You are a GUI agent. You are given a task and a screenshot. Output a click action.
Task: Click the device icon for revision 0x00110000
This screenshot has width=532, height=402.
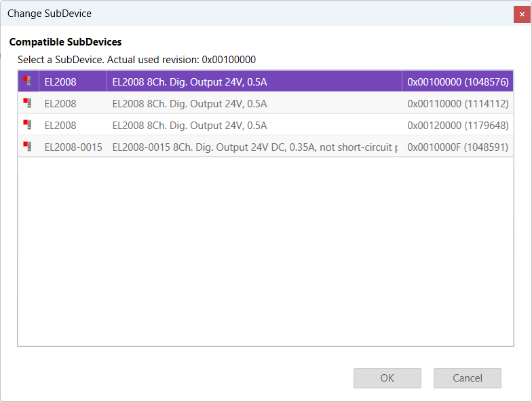28,103
